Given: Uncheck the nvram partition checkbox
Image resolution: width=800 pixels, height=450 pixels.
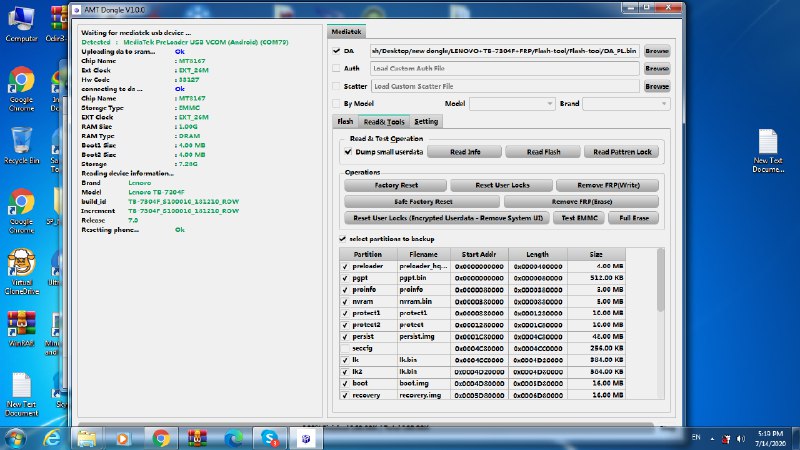Looking at the screenshot, I should click(x=345, y=302).
